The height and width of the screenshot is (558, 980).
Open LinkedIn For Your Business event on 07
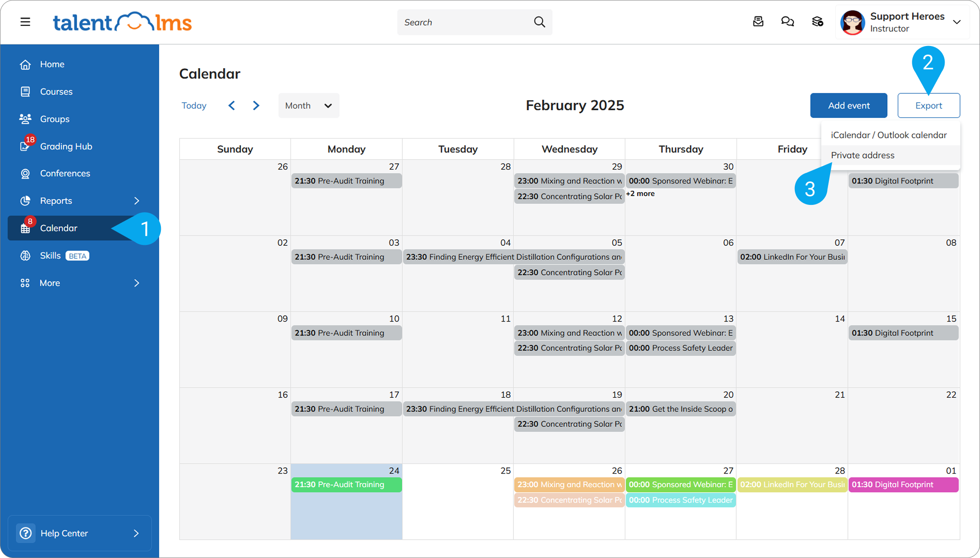[792, 257]
